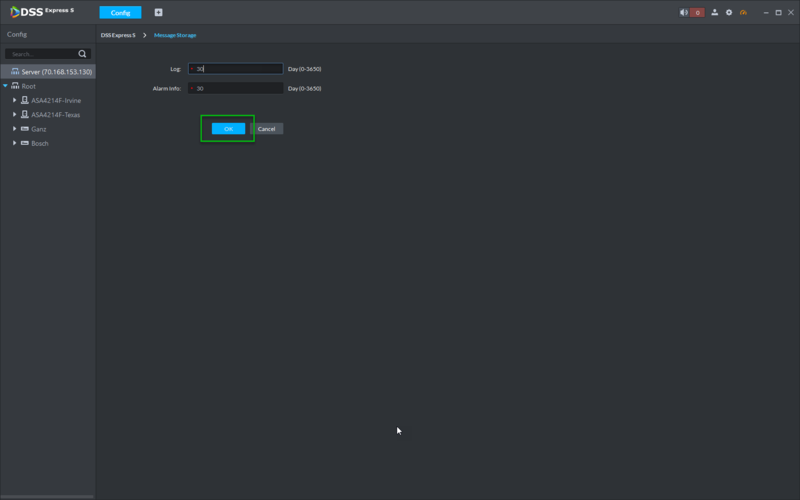The image size is (800, 500).
Task: Expand the Ganz node
Action: [14, 129]
